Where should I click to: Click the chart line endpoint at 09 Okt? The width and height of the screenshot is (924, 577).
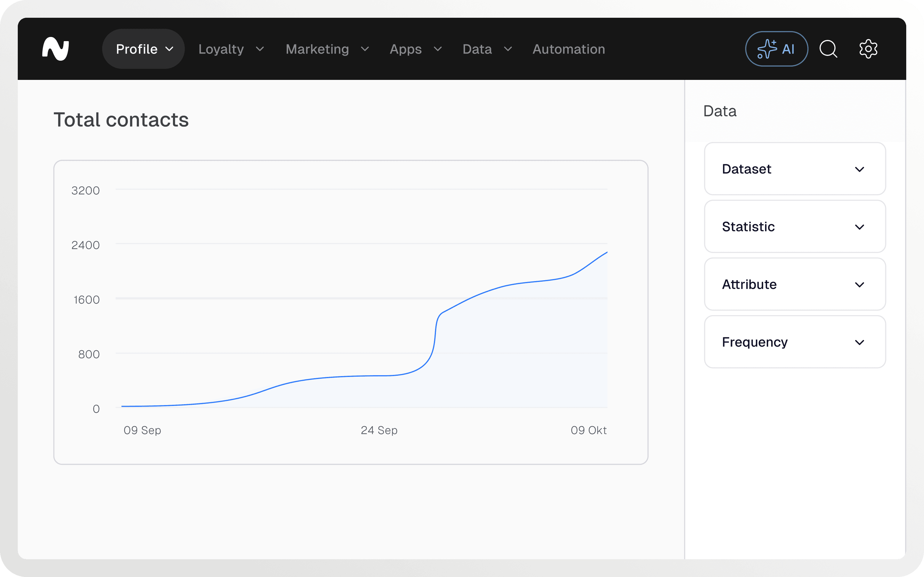607,252
